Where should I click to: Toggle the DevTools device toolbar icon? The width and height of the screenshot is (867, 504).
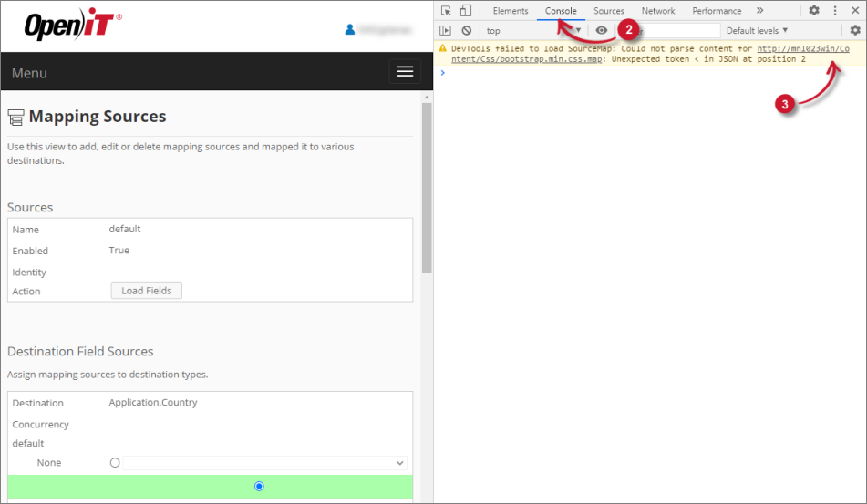coord(466,11)
